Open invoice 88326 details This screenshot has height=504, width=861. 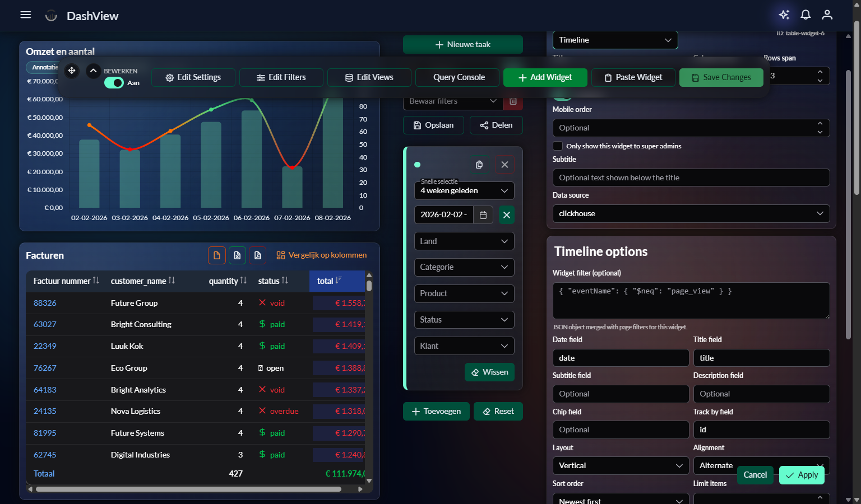[45, 302]
